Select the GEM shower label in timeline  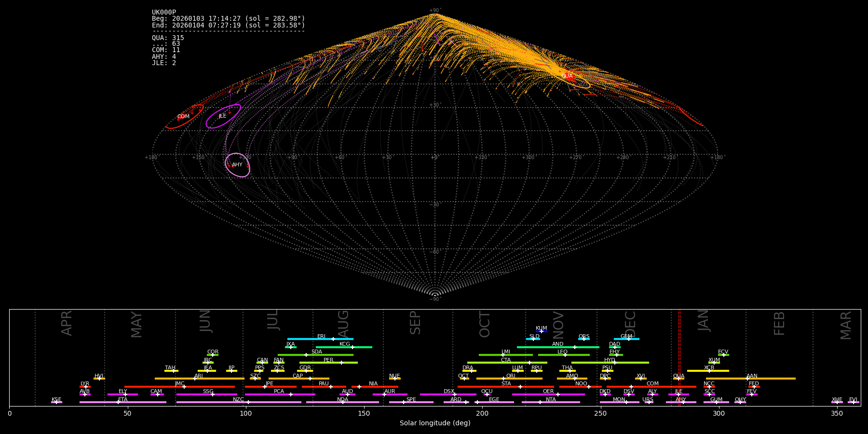coord(626,337)
